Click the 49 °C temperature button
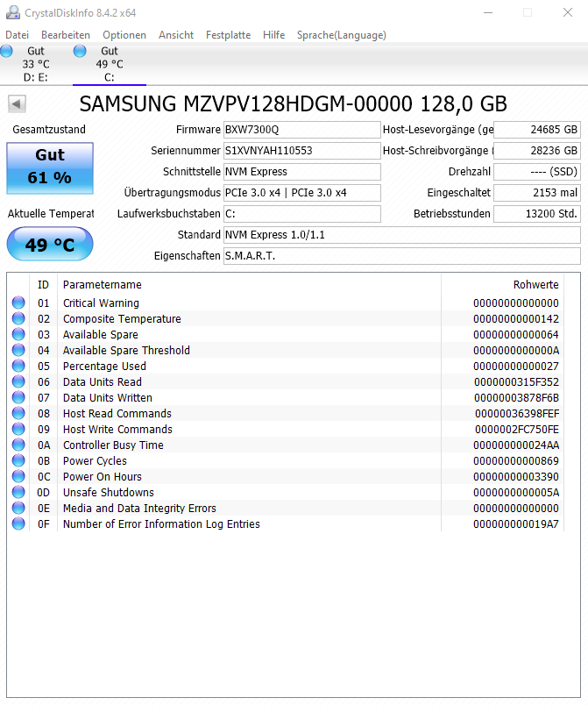The image size is (588, 705). pyautogui.click(x=50, y=244)
